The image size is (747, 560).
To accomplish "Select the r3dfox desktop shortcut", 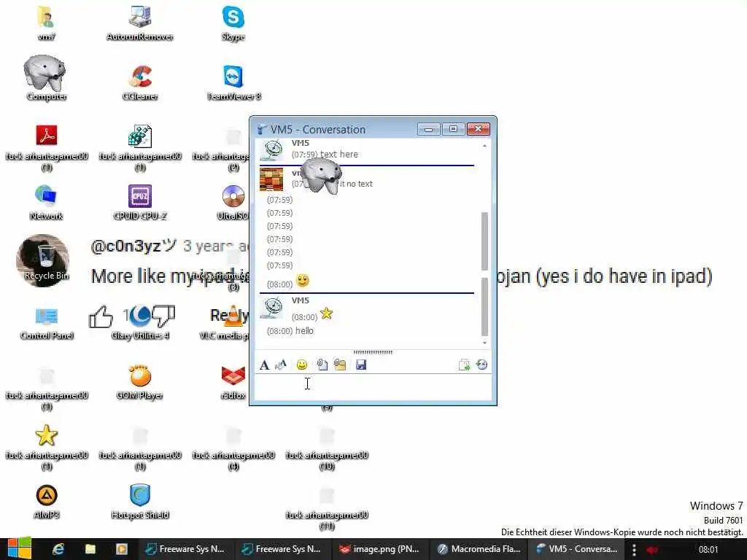I will pyautogui.click(x=233, y=382).
